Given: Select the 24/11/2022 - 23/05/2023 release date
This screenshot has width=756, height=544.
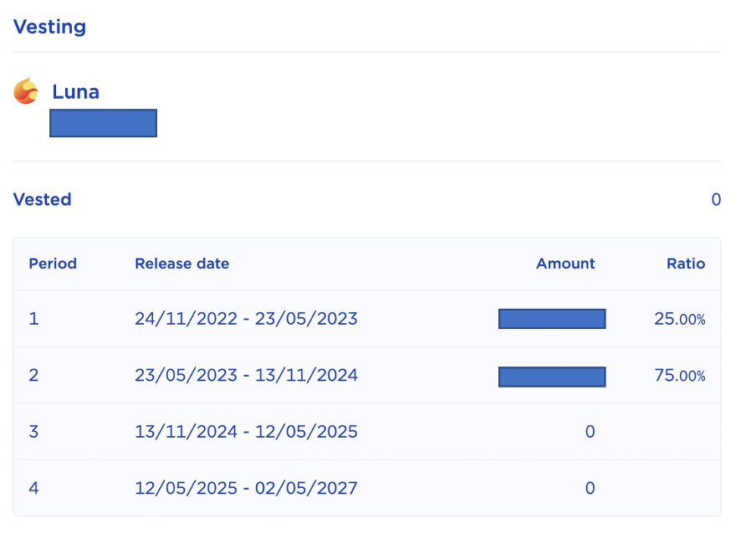Looking at the screenshot, I should [x=246, y=319].
